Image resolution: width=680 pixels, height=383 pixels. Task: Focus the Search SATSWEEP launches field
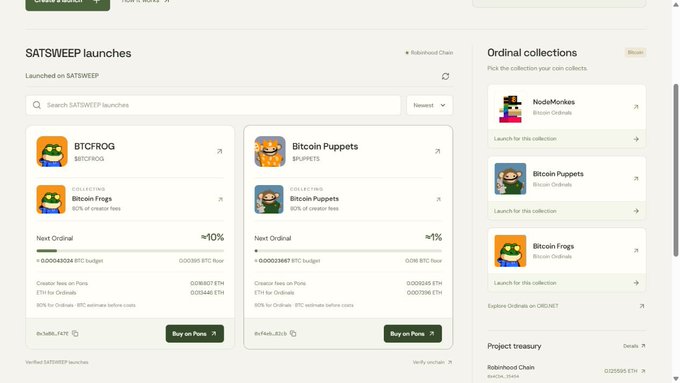[213, 105]
